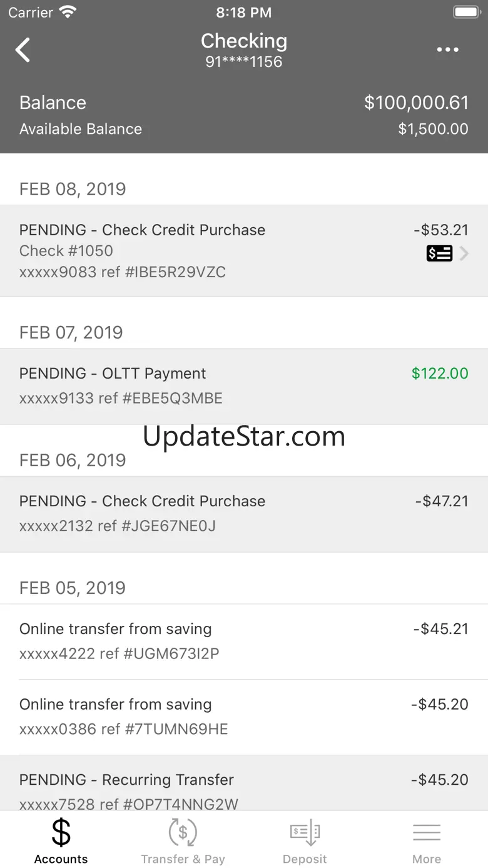
Task: Open the PENDING Recurring Transfer transaction
Action: click(x=244, y=783)
